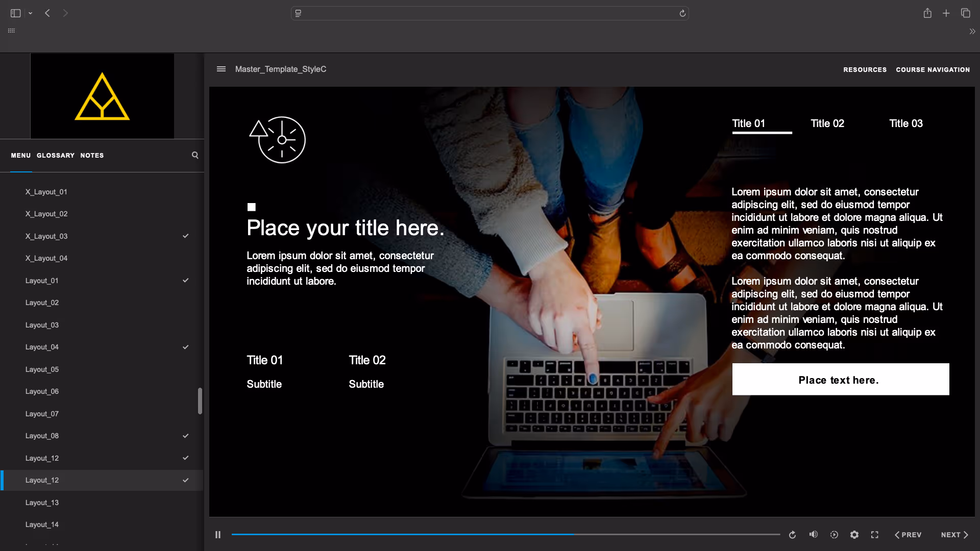Open browser sidebar dropdown arrow

point(31,13)
